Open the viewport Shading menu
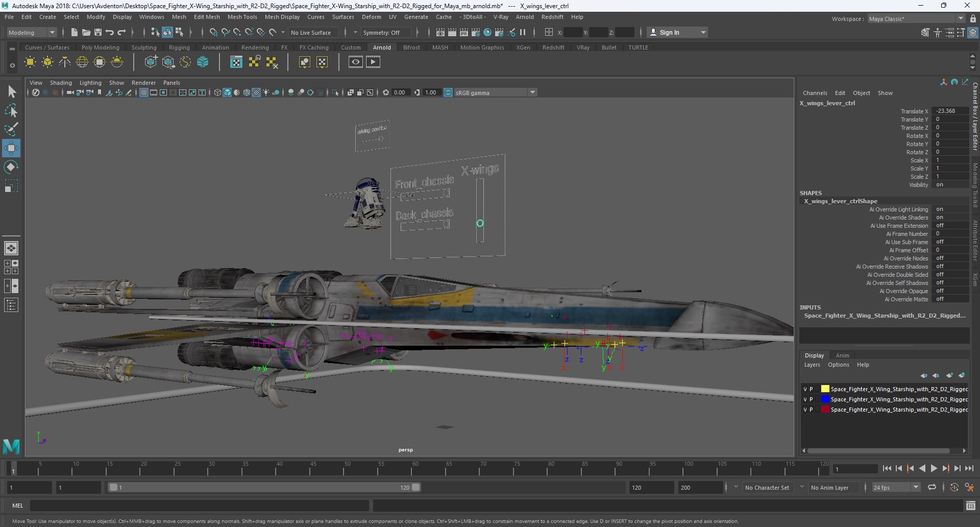The height and width of the screenshot is (527, 980). click(x=61, y=83)
